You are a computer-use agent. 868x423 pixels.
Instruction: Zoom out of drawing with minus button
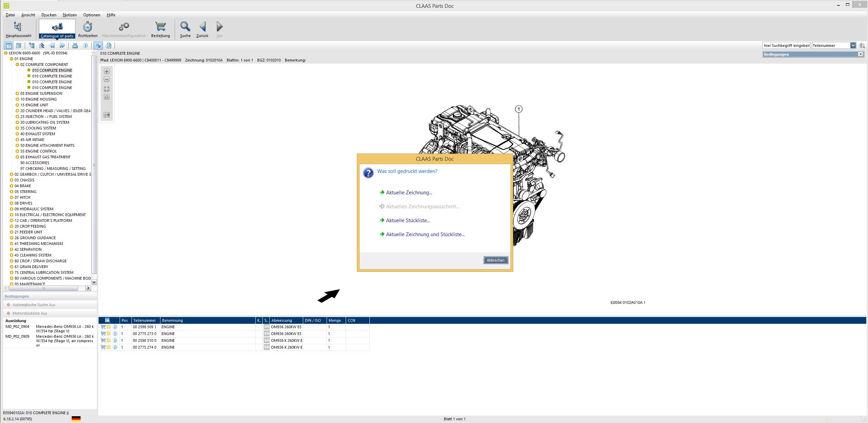107,80
